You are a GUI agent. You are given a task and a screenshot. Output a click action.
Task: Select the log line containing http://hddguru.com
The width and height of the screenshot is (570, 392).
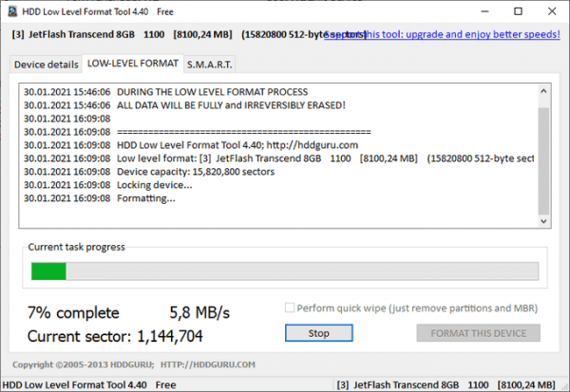191,145
